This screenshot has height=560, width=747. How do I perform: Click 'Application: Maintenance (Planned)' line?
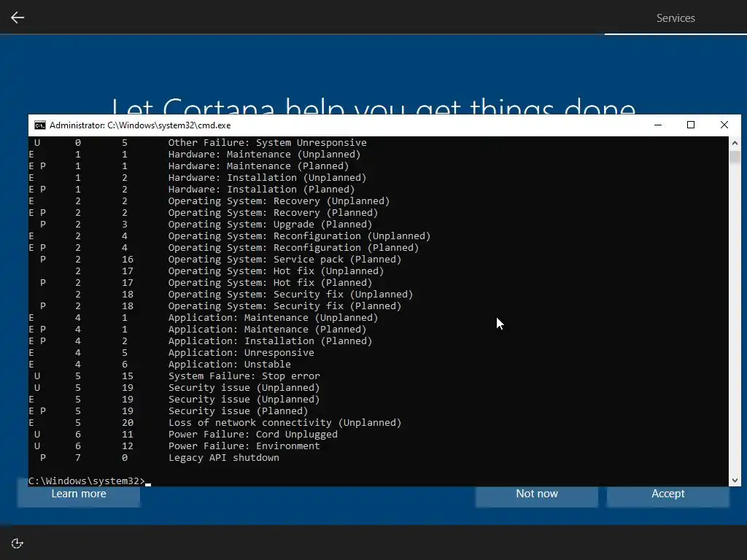pos(267,329)
